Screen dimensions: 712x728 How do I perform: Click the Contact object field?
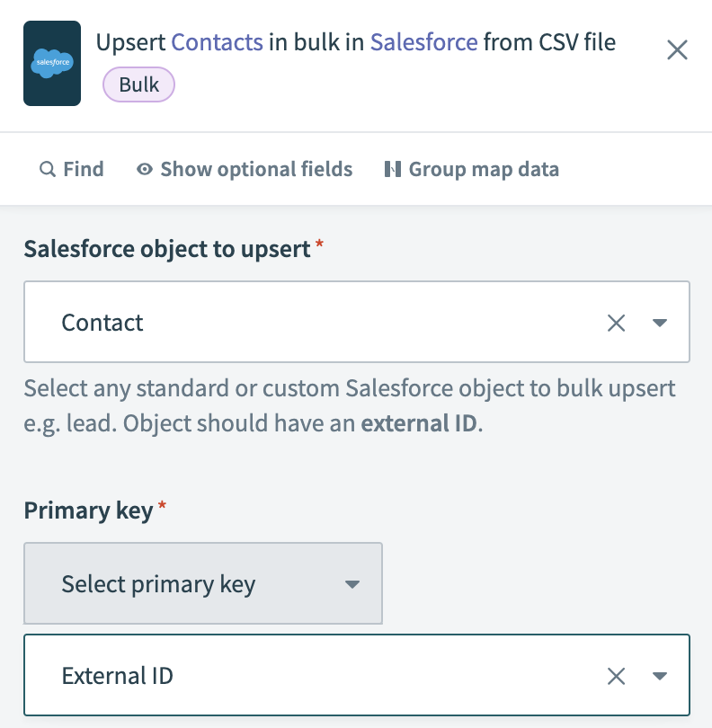315,323
